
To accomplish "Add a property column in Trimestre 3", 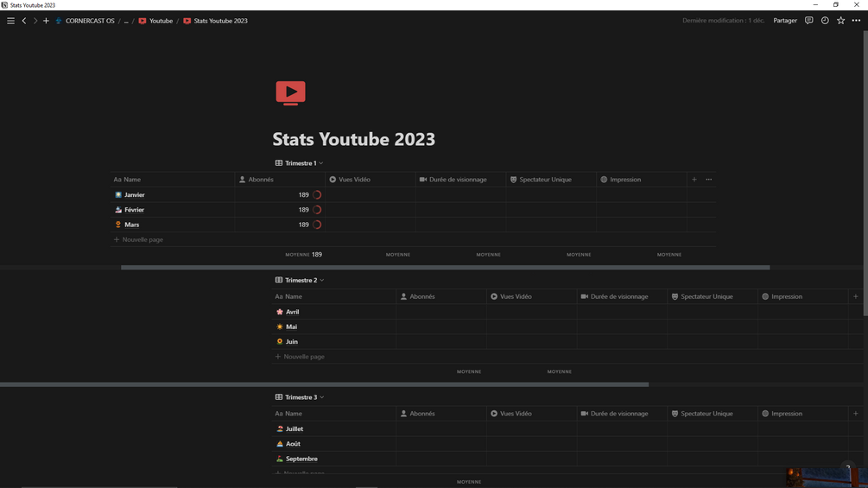I will click(x=855, y=414).
